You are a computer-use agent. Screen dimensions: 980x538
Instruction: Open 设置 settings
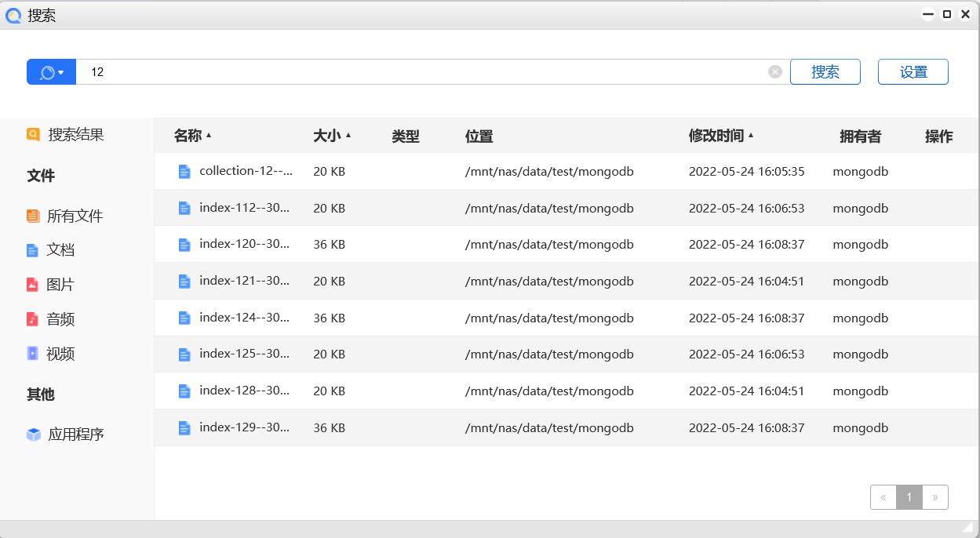[913, 71]
